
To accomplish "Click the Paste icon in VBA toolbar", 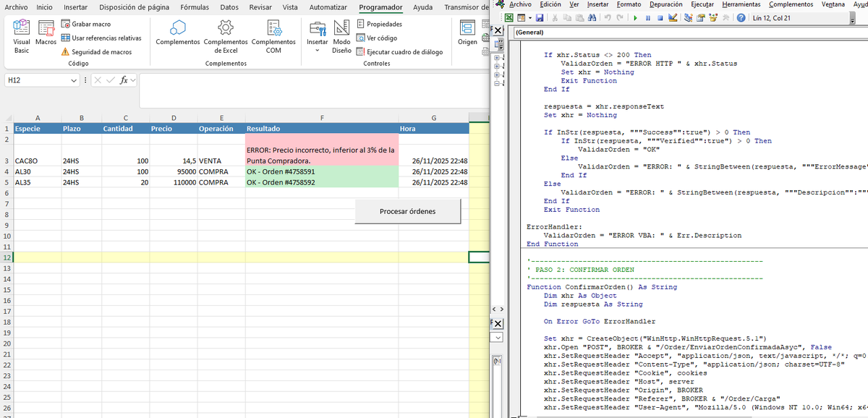I will 579,17.
